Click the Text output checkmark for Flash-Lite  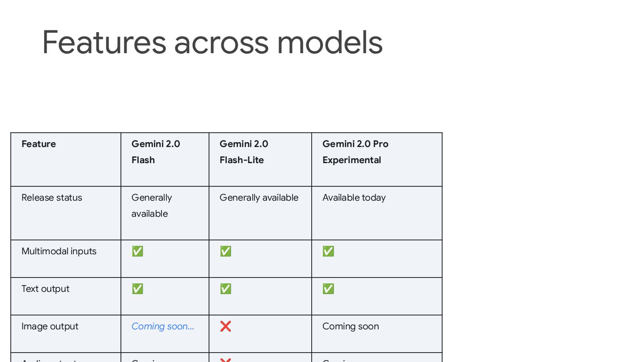(225, 289)
